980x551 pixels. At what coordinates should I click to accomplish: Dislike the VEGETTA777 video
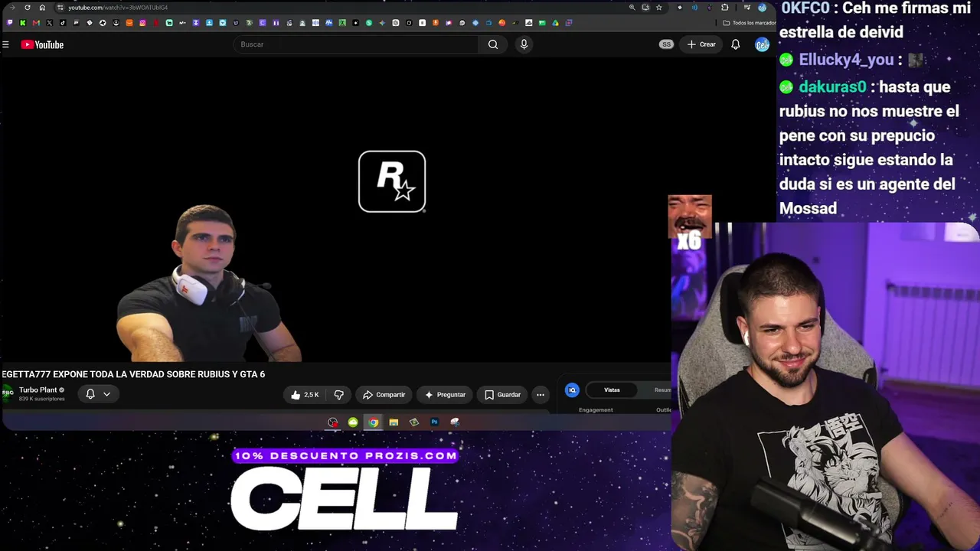point(339,395)
